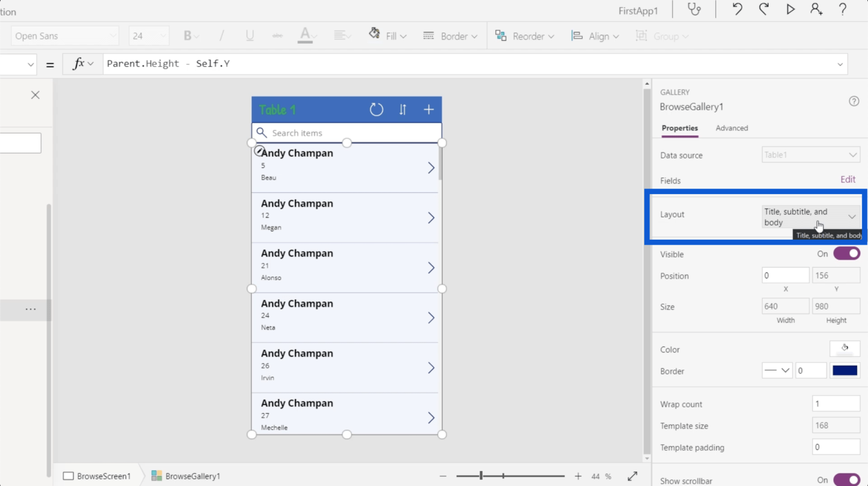
Task: Switch to the Advanced tab
Action: 732,128
